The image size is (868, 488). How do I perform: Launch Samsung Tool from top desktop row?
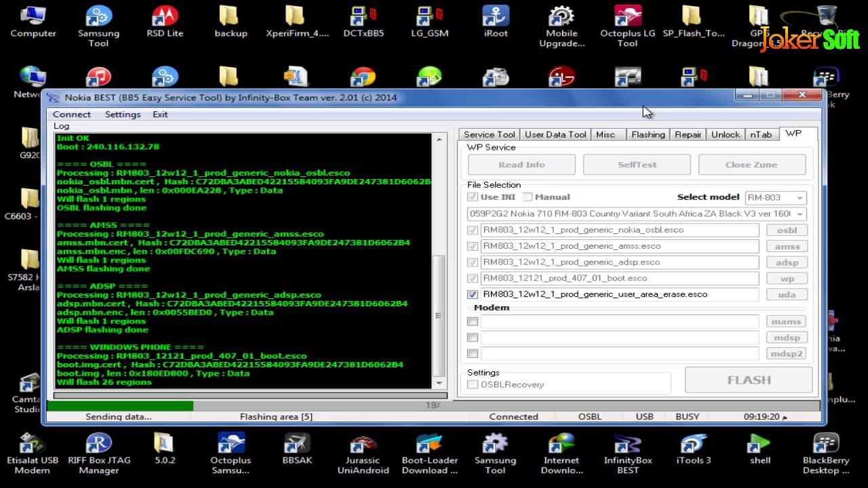coord(98,26)
